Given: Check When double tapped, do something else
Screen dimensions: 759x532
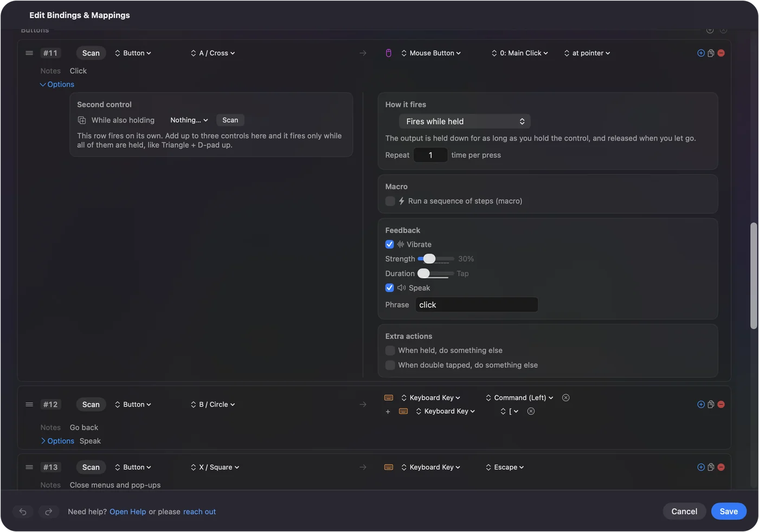Looking at the screenshot, I should (x=390, y=366).
